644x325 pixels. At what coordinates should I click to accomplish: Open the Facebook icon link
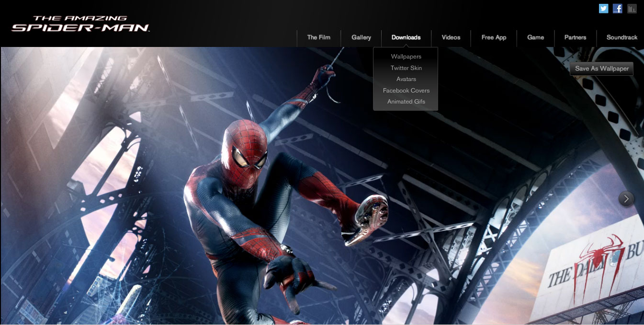click(x=618, y=8)
